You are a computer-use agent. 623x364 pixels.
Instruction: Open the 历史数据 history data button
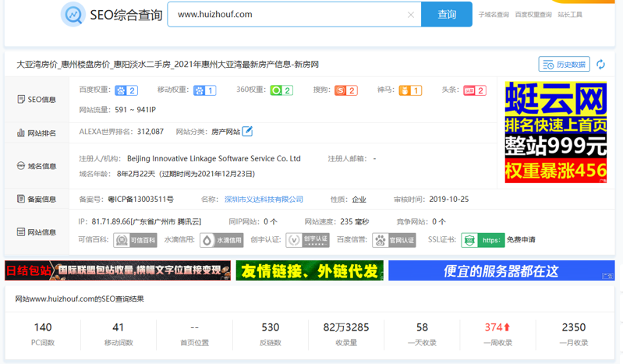pyautogui.click(x=564, y=65)
